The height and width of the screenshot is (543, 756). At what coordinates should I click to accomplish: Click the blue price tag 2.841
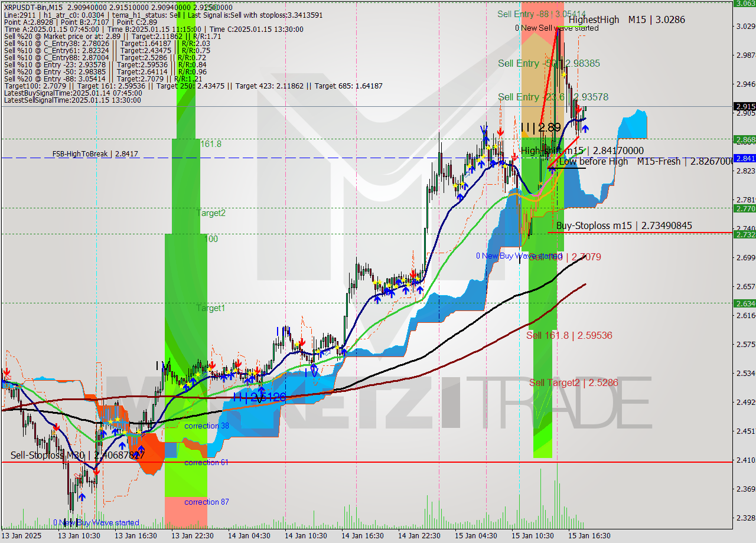coord(744,158)
